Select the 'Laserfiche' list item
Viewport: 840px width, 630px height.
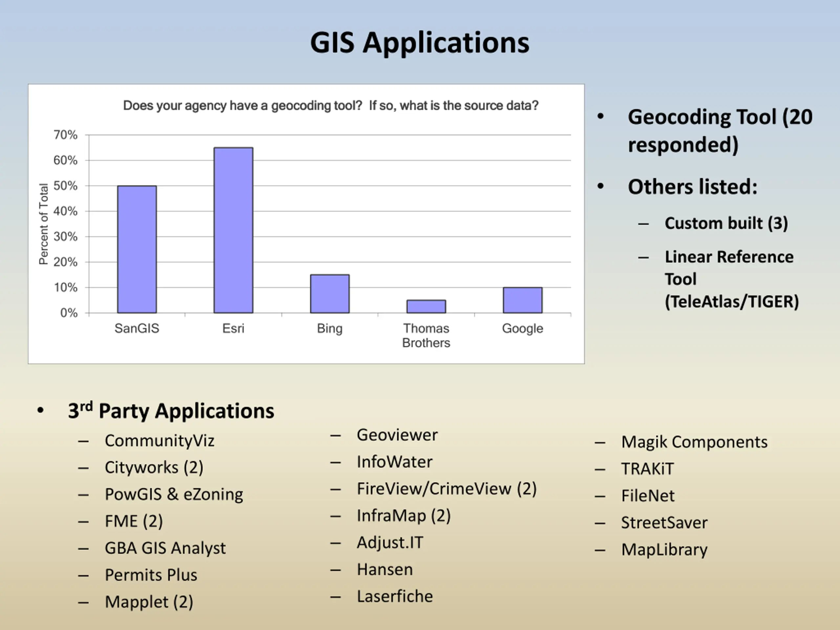point(395,597)
